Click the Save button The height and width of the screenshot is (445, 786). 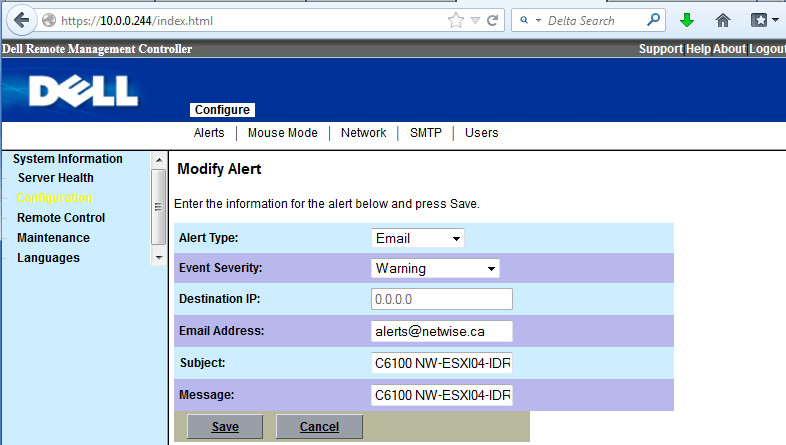pos(225,426)
